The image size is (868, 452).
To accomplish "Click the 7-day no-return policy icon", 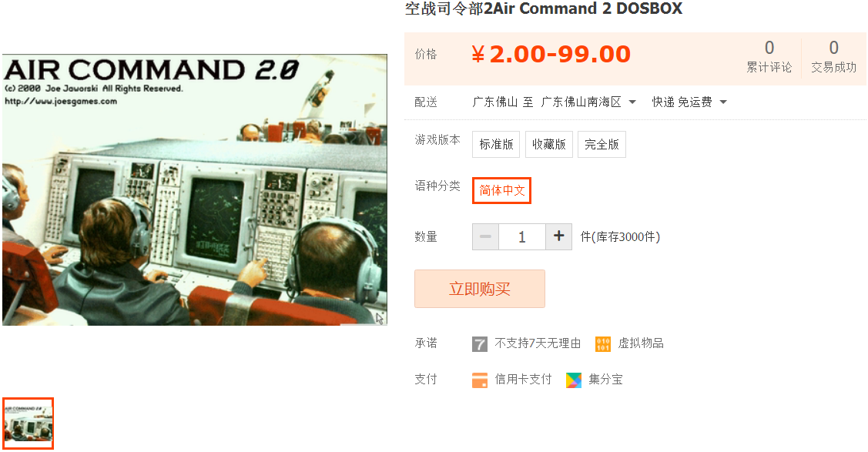I will point(479,344).
